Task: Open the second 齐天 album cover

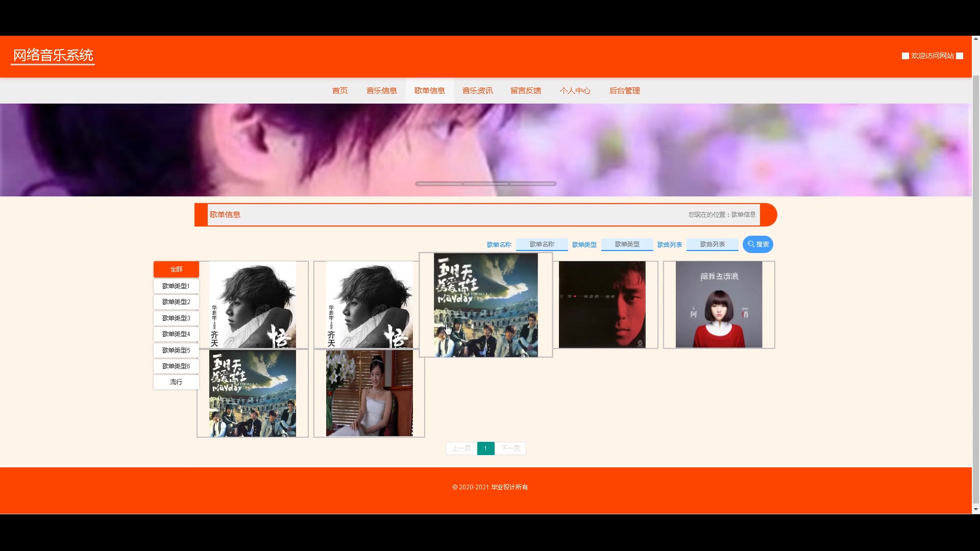Action: pos(369,305)
